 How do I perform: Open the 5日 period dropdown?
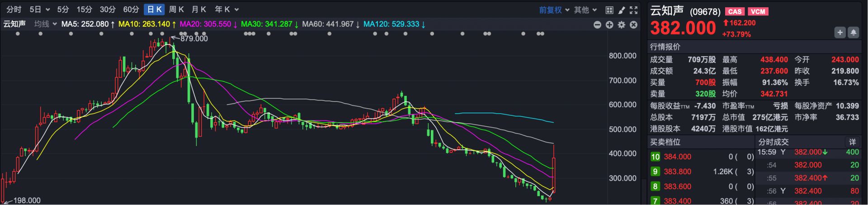coord(39,10)
